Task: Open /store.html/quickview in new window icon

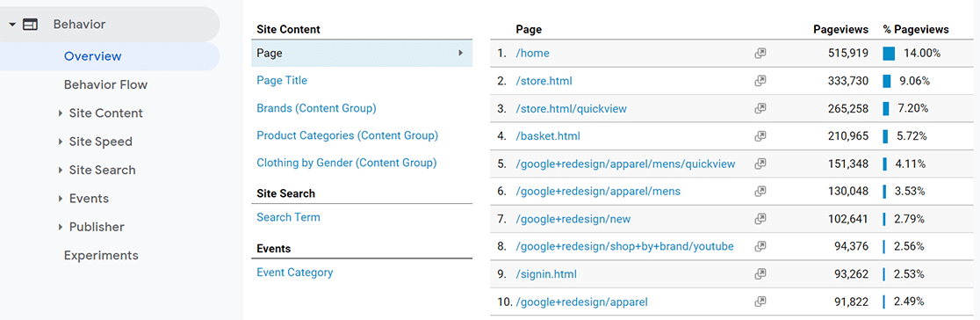Action: [x=760, y=108]
